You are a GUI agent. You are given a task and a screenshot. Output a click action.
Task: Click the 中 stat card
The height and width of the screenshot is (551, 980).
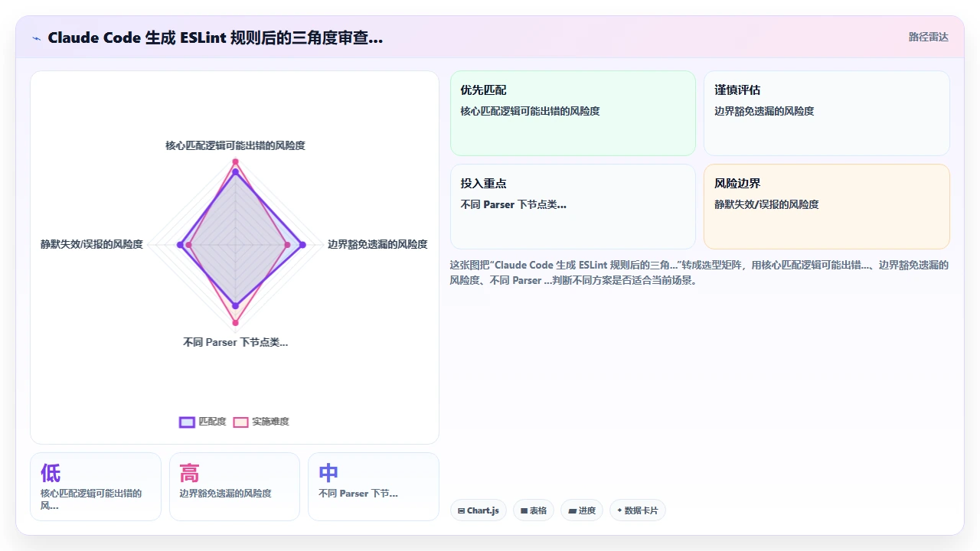[x=374, y=487]
